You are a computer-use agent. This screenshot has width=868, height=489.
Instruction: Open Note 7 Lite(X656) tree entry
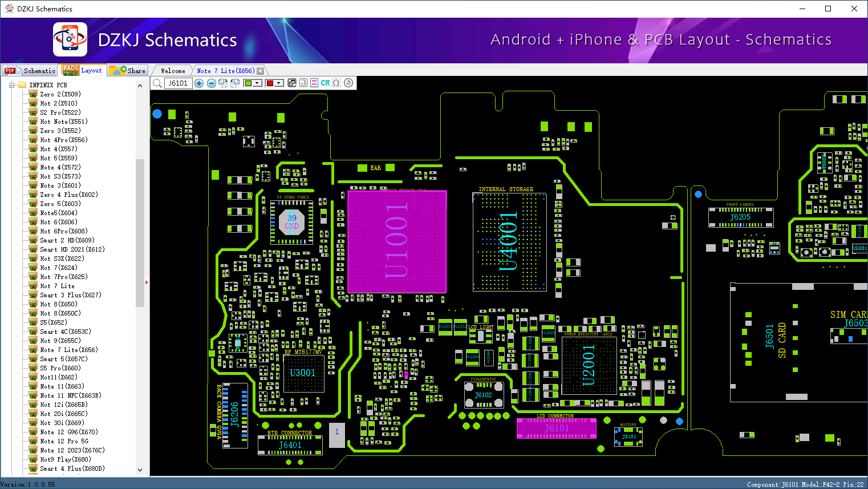69,350
